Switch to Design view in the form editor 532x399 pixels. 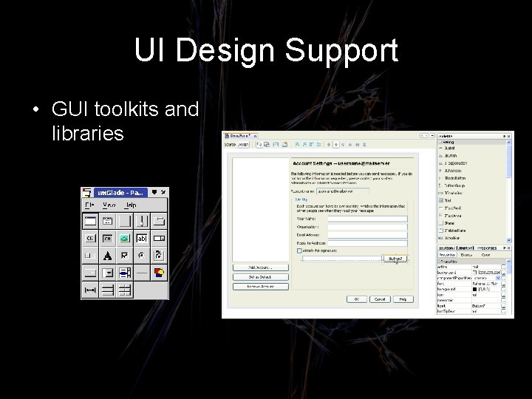click(x=243, y=145)
